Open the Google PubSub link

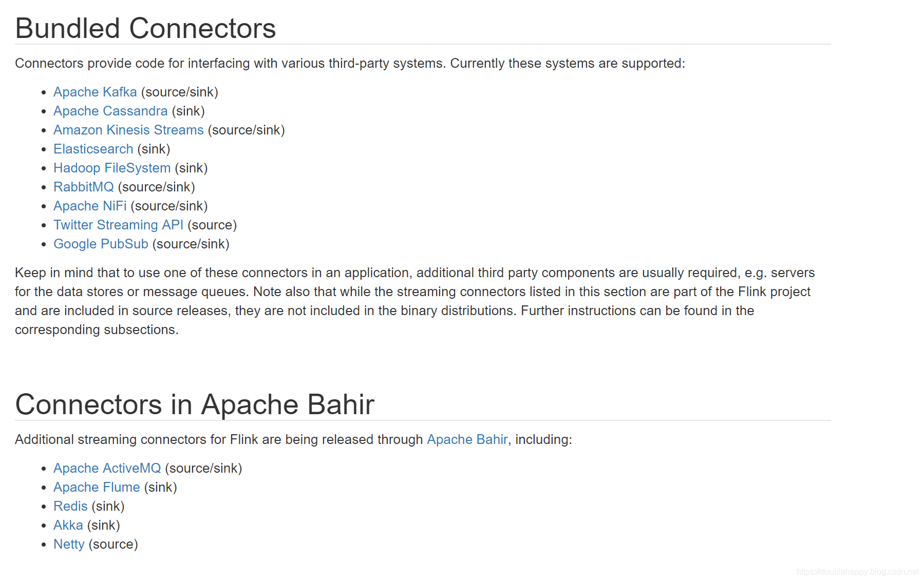coord(101,244)
